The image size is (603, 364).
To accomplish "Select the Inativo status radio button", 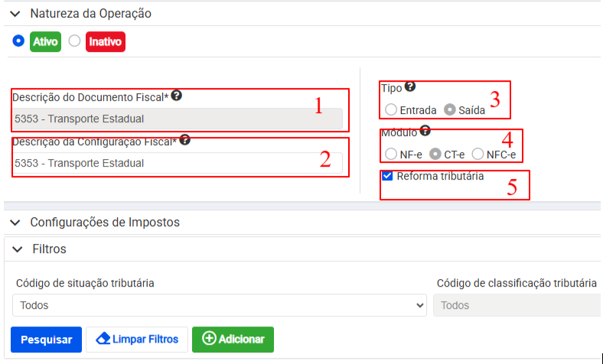I will [74, 41].
